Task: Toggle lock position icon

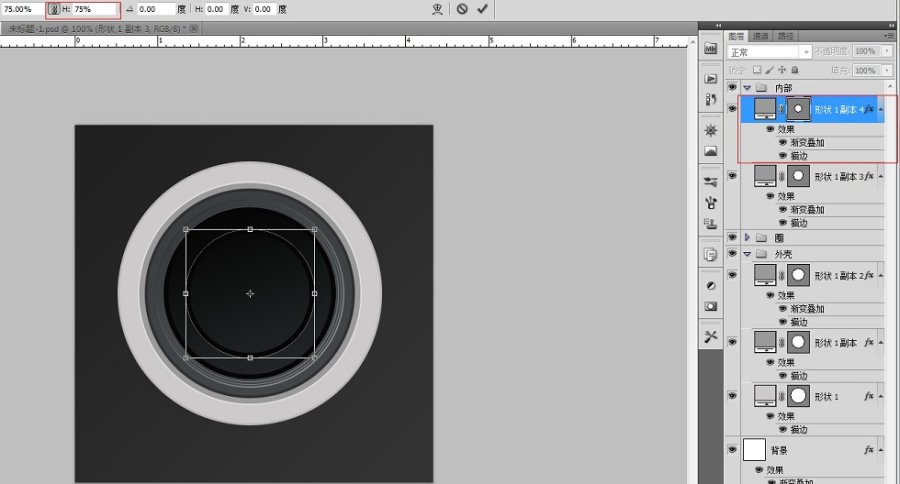Action: (x=782, y=70)
